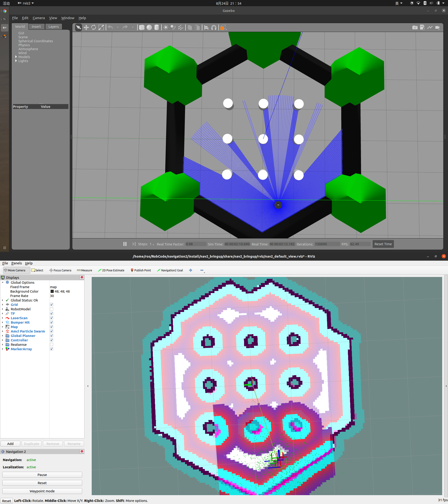The width and height of the screenshot is (448, 504).
Task: Click the snap magnet icon
Action: click(x=214, y=27)
